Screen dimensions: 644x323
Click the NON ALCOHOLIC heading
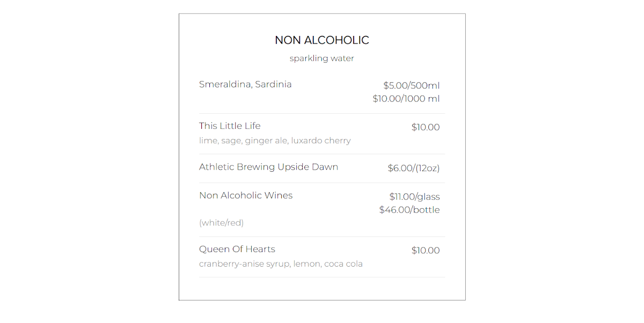coord(321,40)
